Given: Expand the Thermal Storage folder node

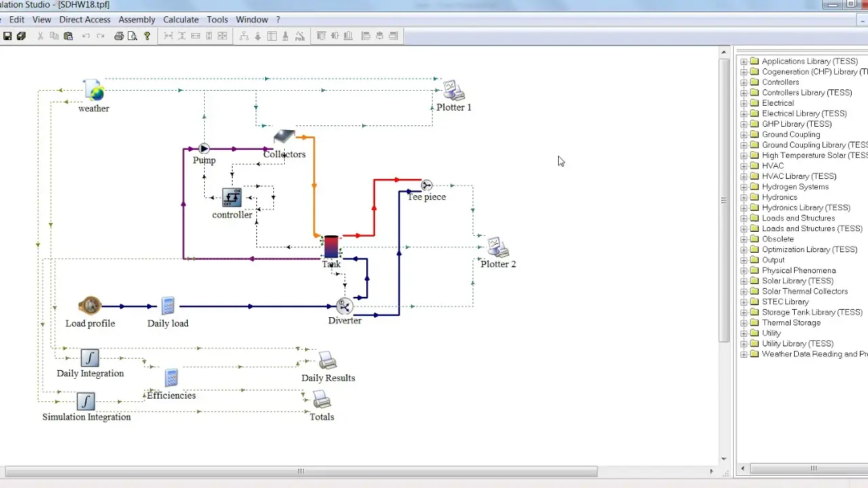Looking at the screenshot, I should 744,323.
